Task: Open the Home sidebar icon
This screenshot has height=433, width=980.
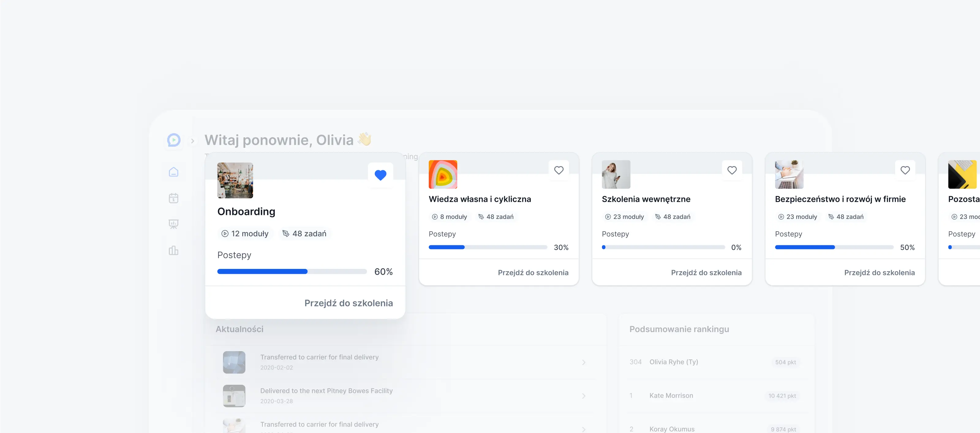Action: [173, 172]
